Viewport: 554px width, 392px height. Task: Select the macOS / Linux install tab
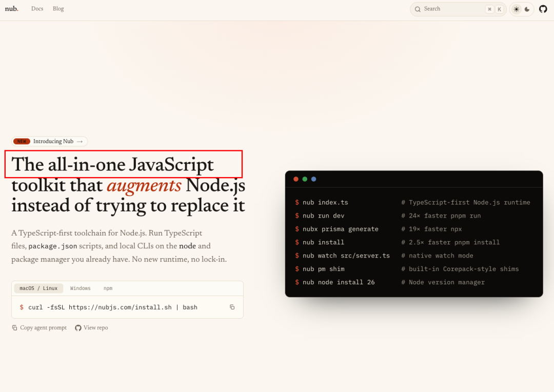tap(38, 288)
